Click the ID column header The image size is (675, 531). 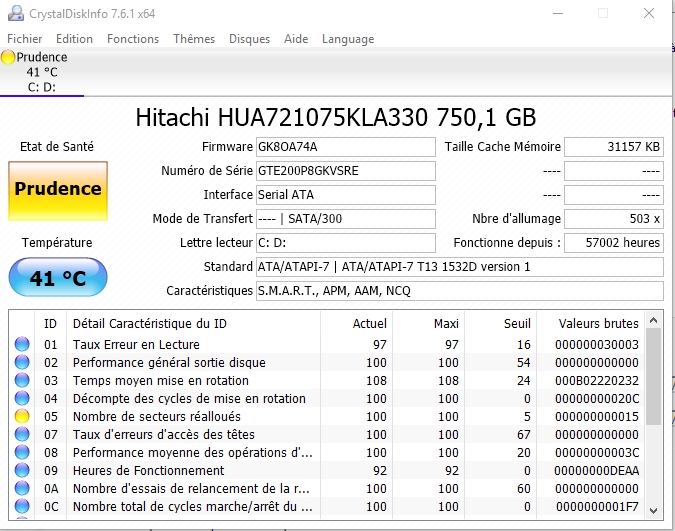coord(50,323)
